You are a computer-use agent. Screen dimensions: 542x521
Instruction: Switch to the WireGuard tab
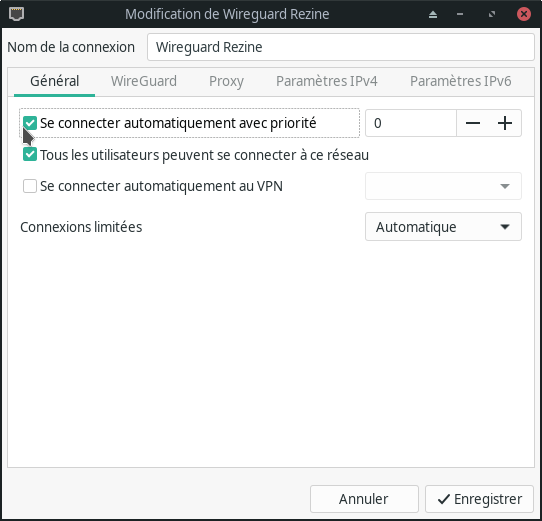click(x=144, y=81)
